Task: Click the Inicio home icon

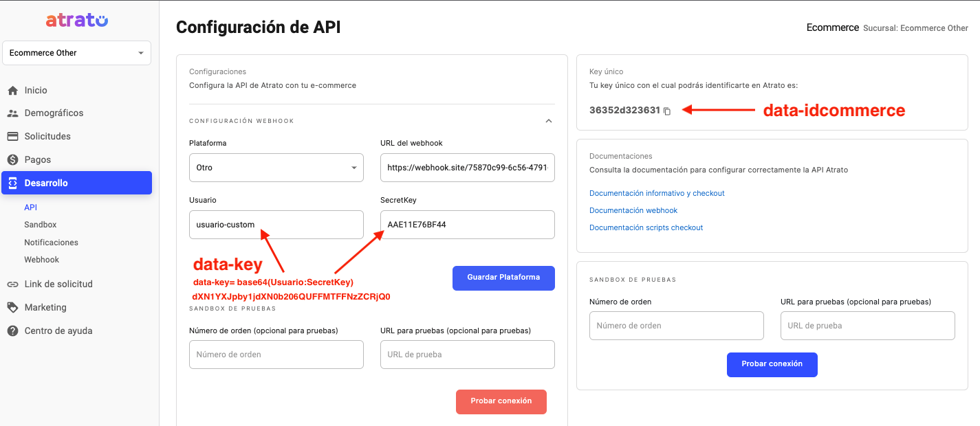Action: 12,90
